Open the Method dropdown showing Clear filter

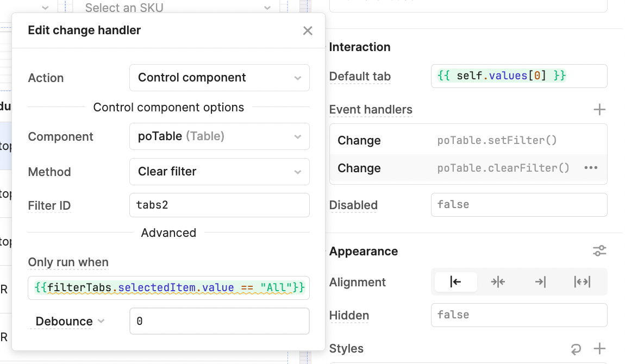coord(219,172)
